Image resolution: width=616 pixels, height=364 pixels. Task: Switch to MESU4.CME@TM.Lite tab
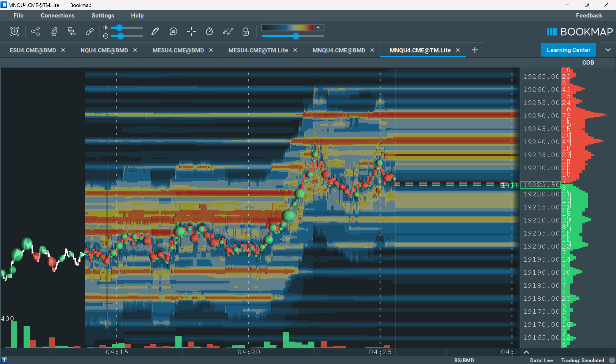click(x=258, y=50)
